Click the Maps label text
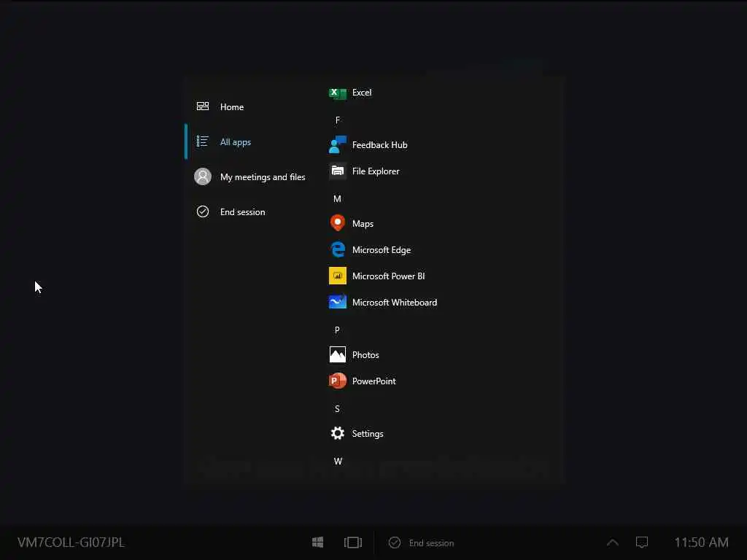Screen dimensions: 747x560 coord(363,224)
